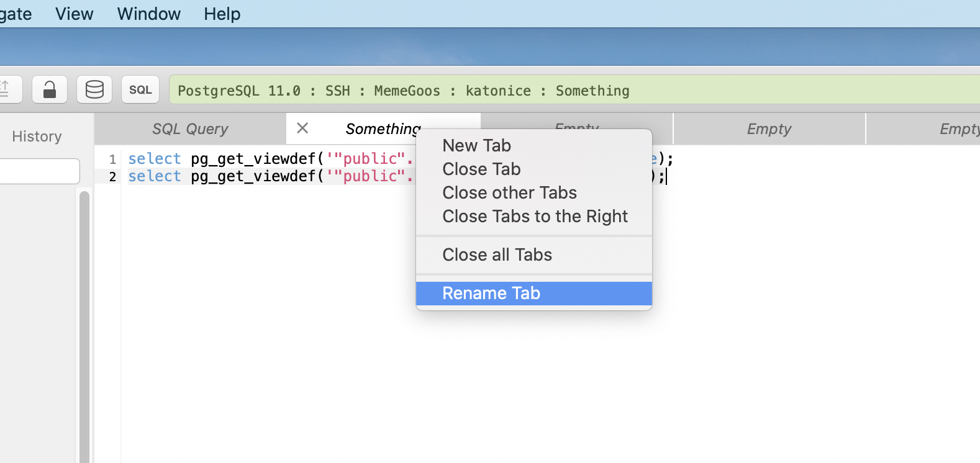The width and height of the screenshot is (980, 463).
Task: Select Rename Tab from the context menu
Action: point(491,293)
